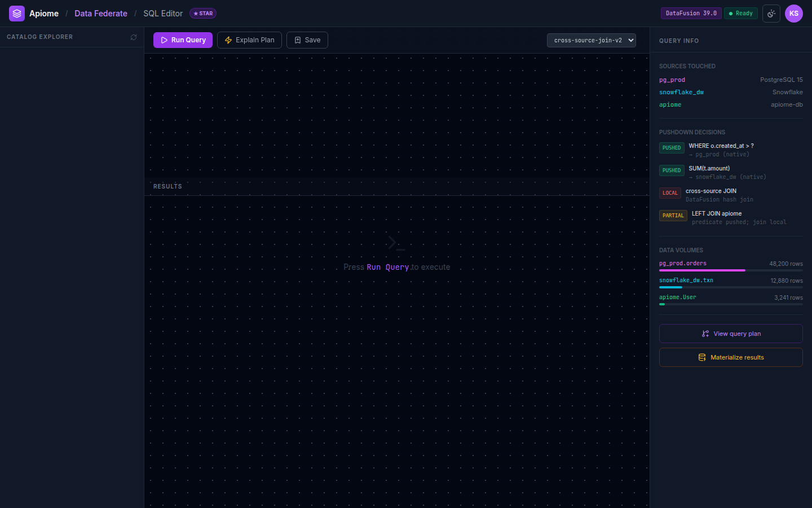Click the Apiome breadcrumb name
Screen dimensions: 812x508
point(44,14)
